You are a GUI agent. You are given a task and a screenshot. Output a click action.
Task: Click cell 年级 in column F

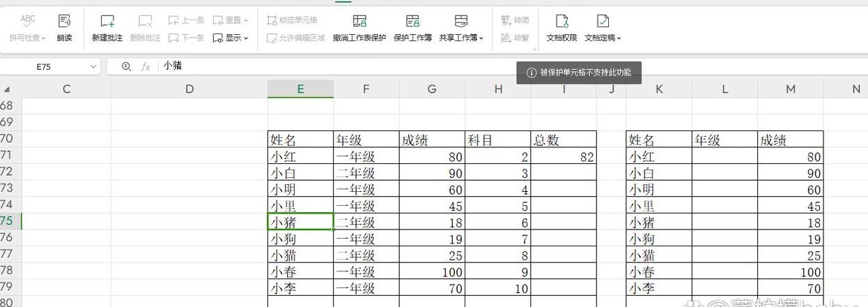tap(366, 139)
